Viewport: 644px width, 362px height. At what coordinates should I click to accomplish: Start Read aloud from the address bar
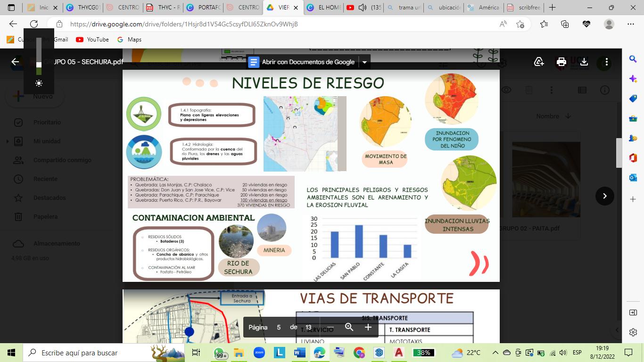coord(504,24)
